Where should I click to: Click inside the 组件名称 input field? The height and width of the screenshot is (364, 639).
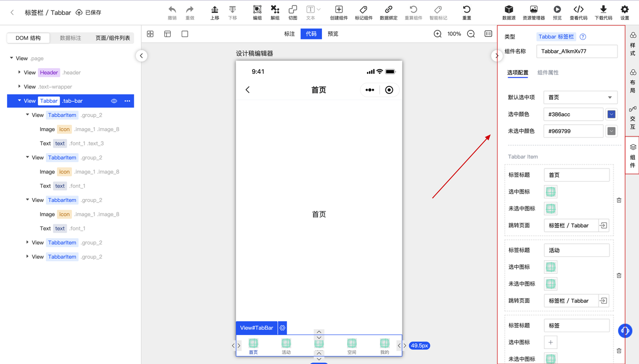[x=577, y=51]
